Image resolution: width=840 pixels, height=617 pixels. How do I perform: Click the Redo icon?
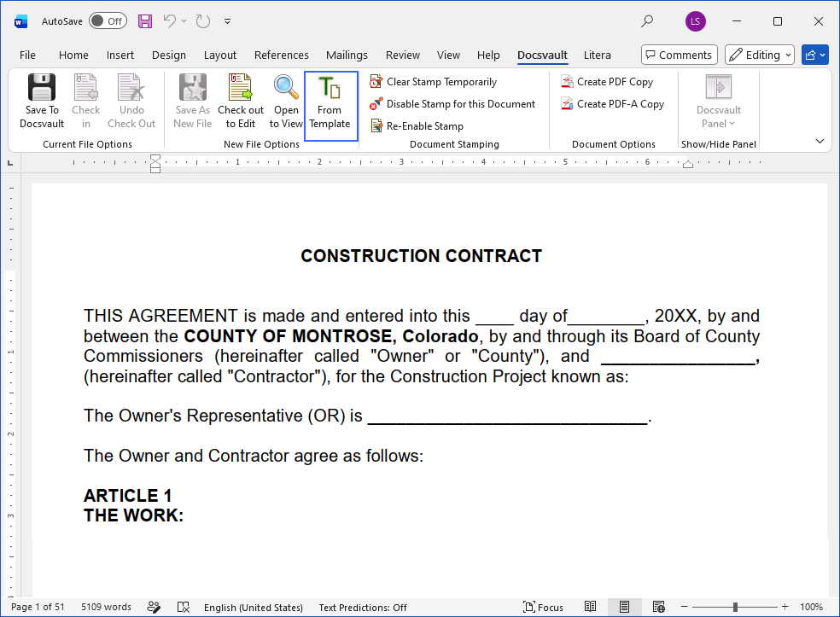coord(203,21)
